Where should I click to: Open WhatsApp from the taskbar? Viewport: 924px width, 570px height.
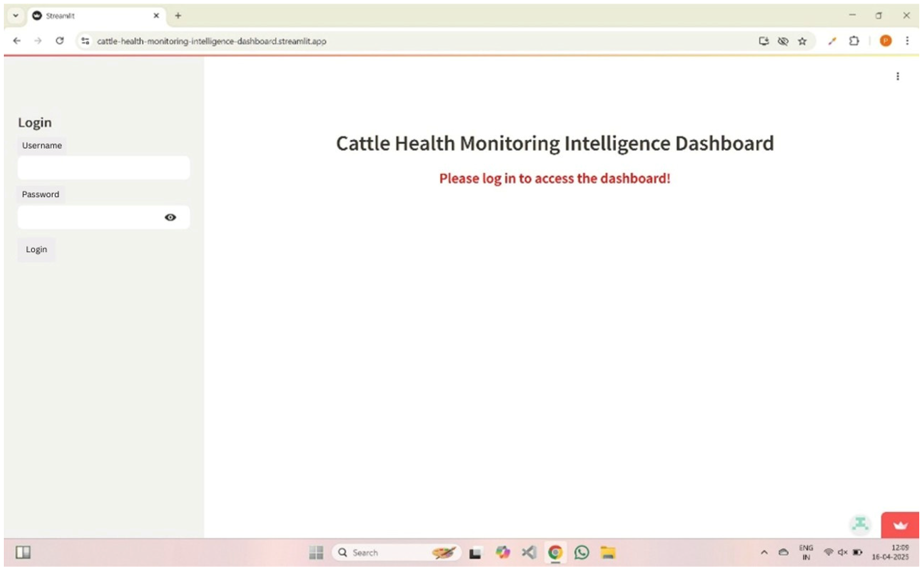click(x=582, y=553)
